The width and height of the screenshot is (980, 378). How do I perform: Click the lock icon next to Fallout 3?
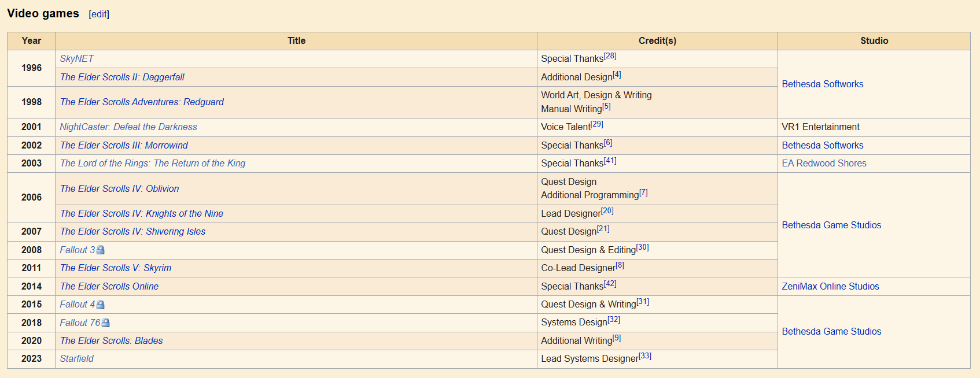101,250
